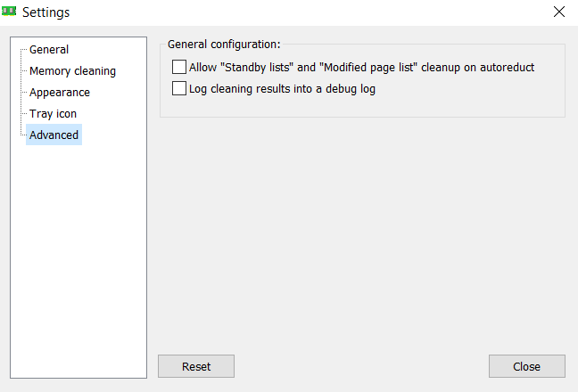The height and width of the screenshot is (392, 578).
Task: Tick the debug log checkbox box
Action: tap(179, 88)
